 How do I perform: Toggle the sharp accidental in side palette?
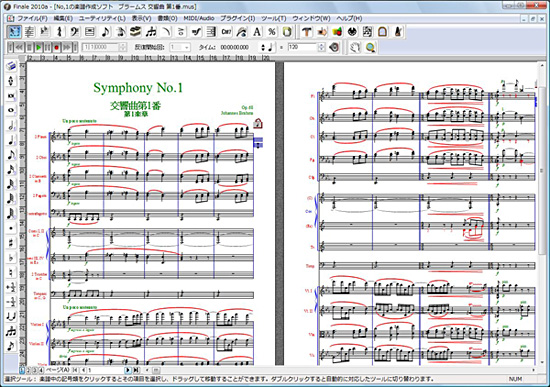tap(11, 243)
